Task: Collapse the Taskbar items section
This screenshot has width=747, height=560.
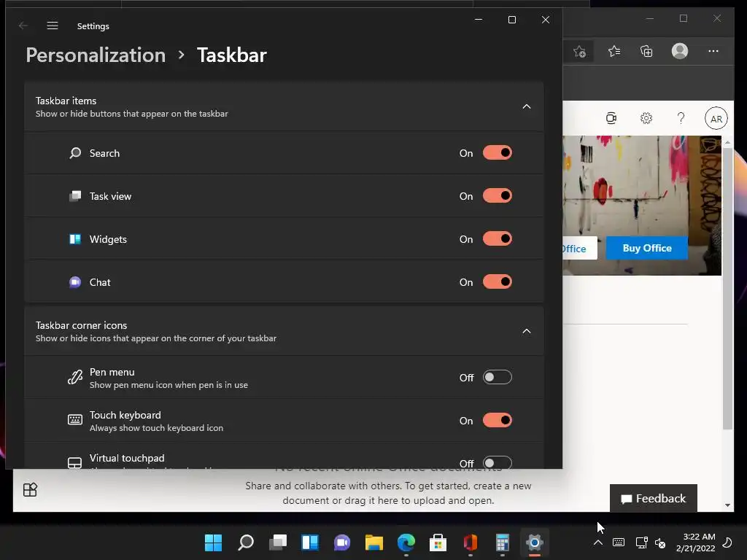Action: point(527,106)
